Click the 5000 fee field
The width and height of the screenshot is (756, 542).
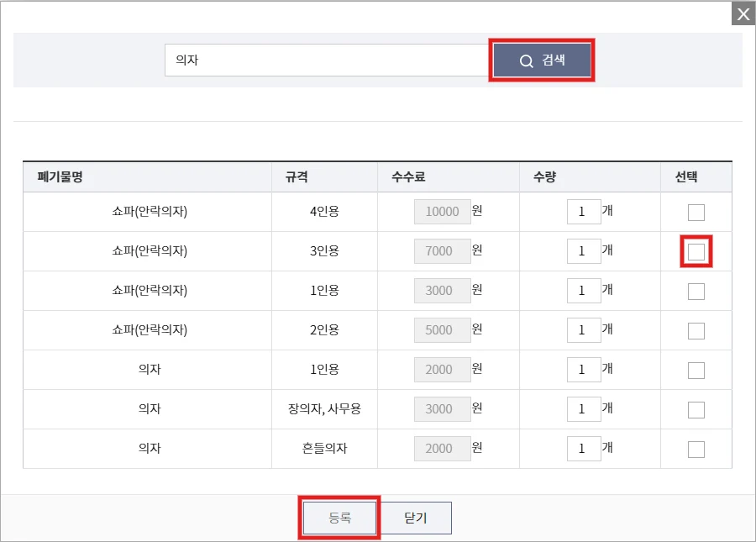[442, 330]
